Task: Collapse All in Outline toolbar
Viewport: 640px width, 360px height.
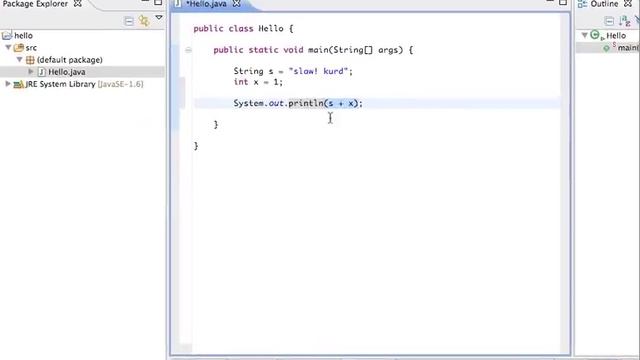Action: pyautogui.click(x=609, y=21)
